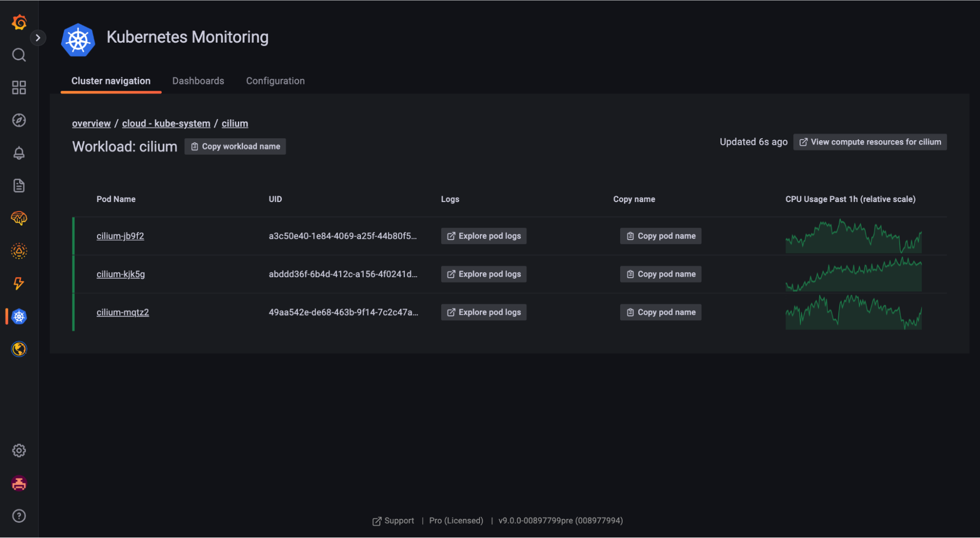Open the Alerting bell icon
This screenshot has width=980, height=538.
tap(19, 153)
